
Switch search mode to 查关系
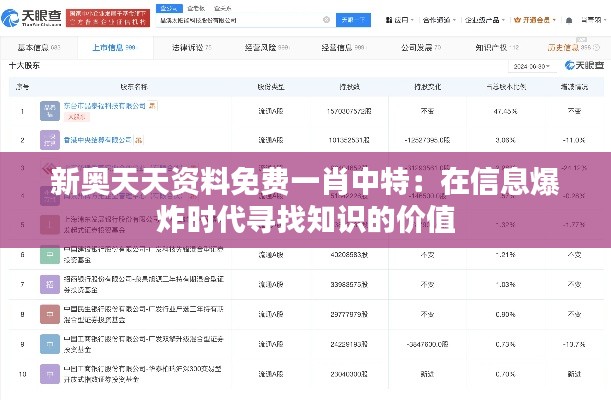pyautogui.click(x=223, y=8)
